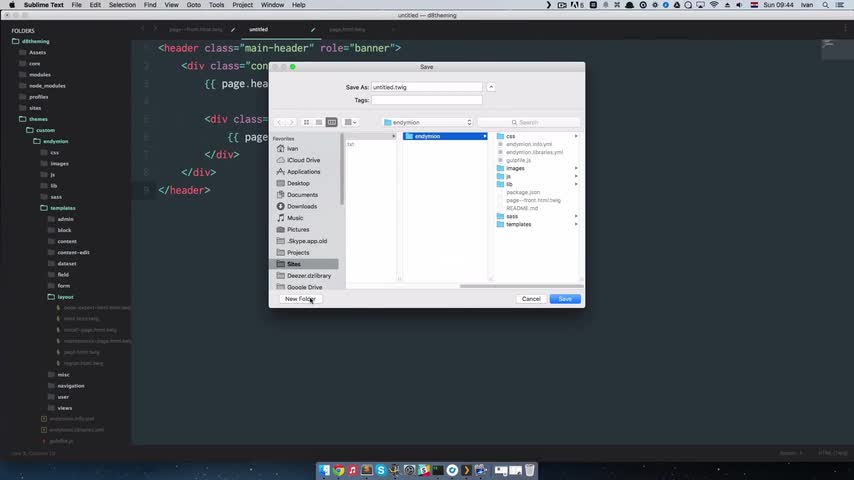Select .Skype.app.old in Favorites

[305, 241]
